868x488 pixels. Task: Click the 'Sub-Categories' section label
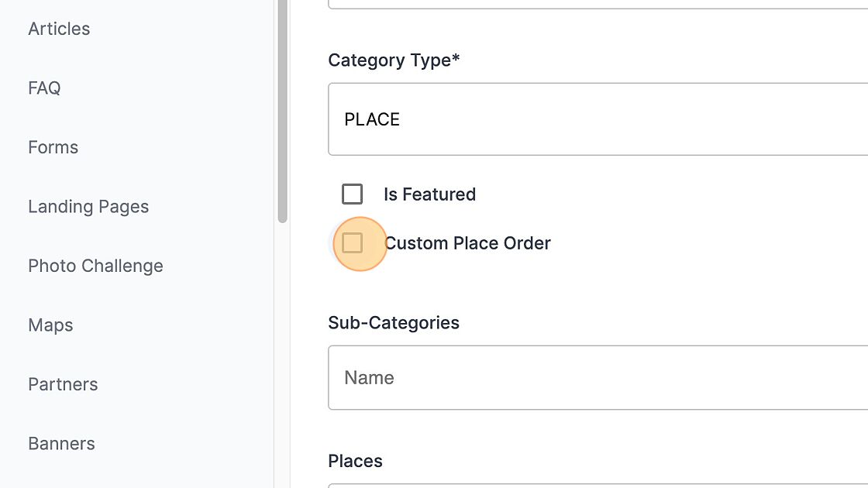coord(394,323)
